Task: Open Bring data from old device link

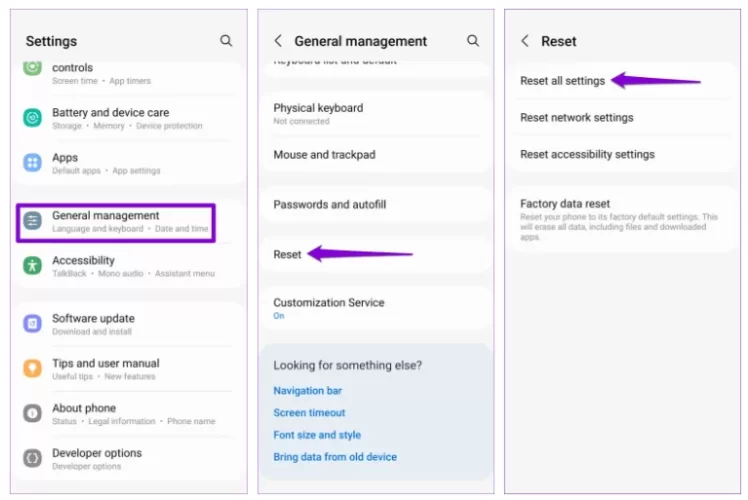Action: (x=334, y=457)
